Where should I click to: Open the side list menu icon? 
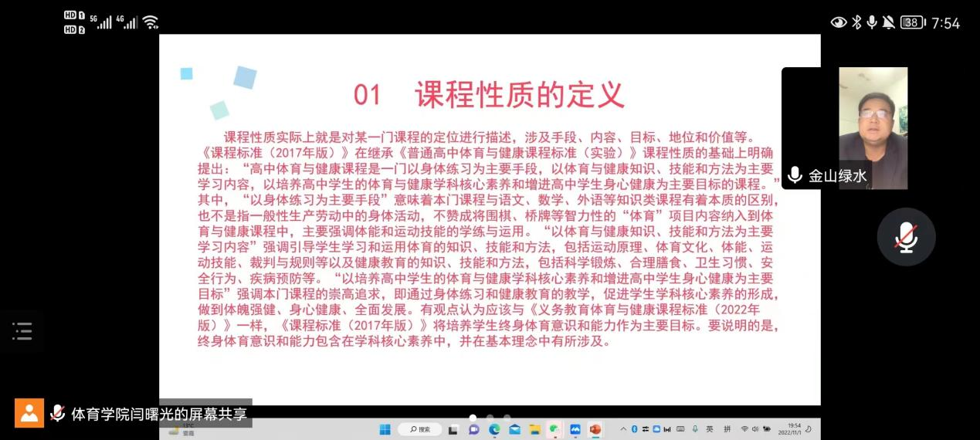point(22,331)
